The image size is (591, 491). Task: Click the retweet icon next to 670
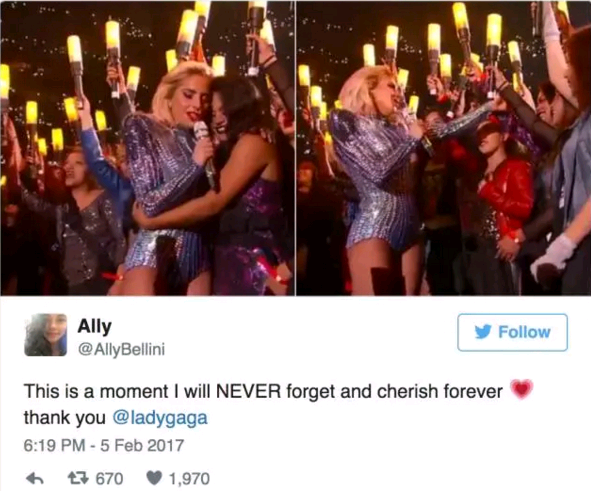click(78, 478)
